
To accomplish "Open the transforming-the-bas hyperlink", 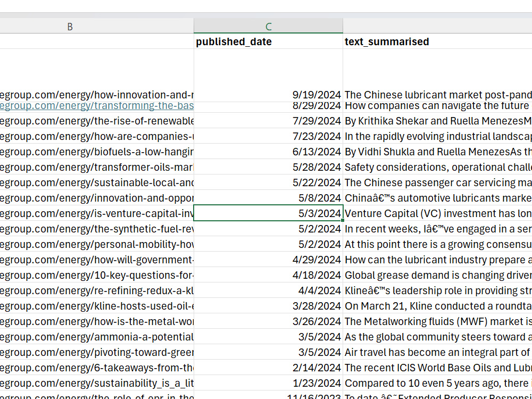I will (x=97, y=106).
